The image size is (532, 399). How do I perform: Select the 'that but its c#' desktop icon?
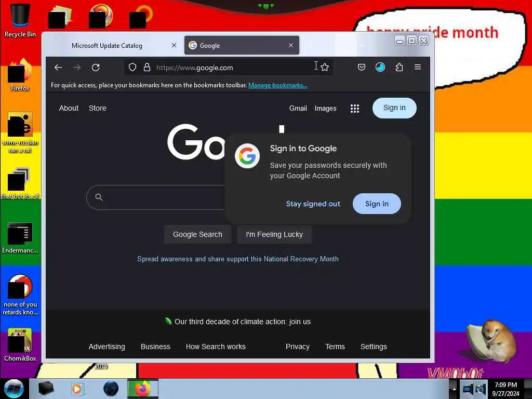[20, 183]
